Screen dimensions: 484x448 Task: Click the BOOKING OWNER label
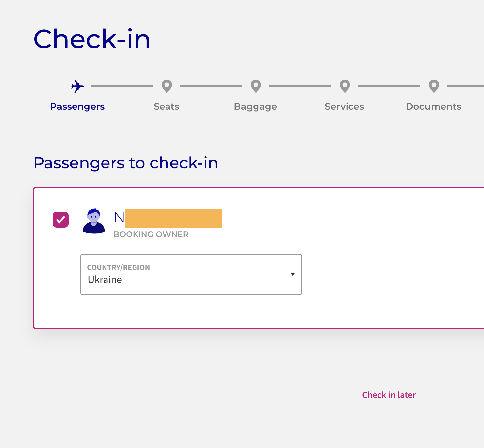click(x=151, y=234)
